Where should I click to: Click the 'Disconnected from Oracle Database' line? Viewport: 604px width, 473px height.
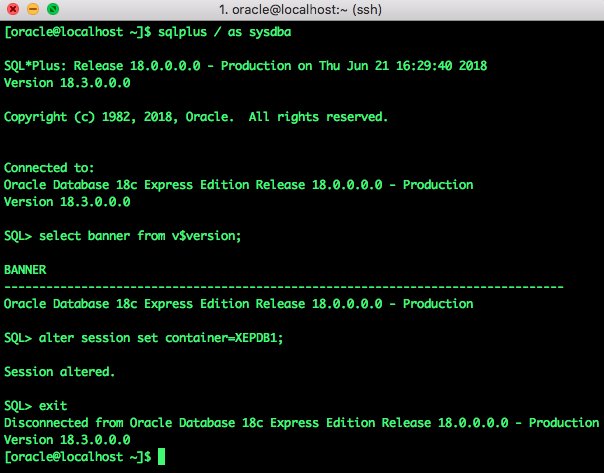click(301, 423)
